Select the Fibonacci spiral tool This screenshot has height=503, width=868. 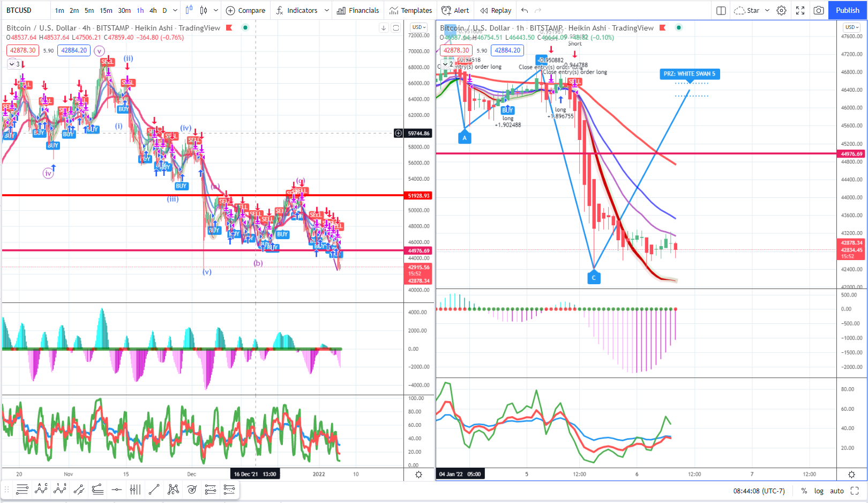click(192, 489)
